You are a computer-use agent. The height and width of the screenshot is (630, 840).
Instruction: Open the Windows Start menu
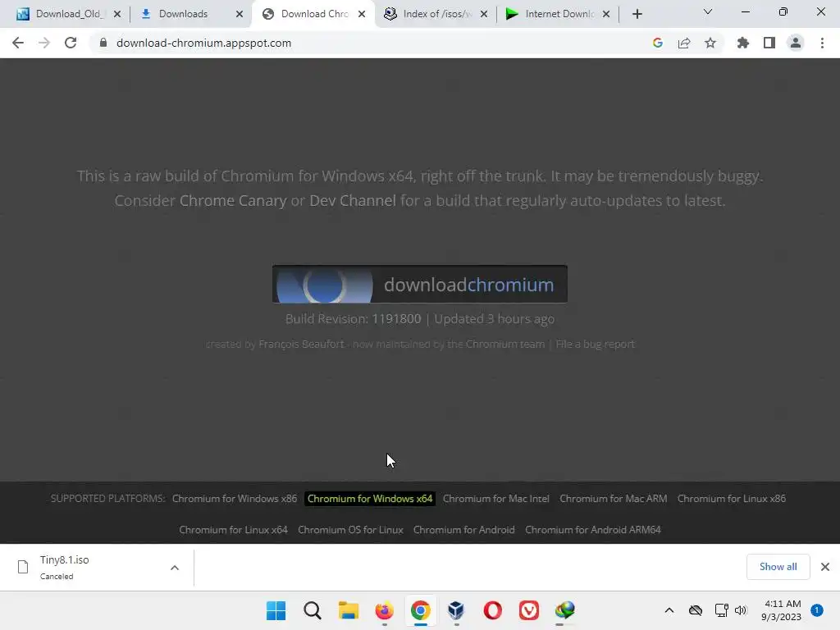[x=276, y=610]
